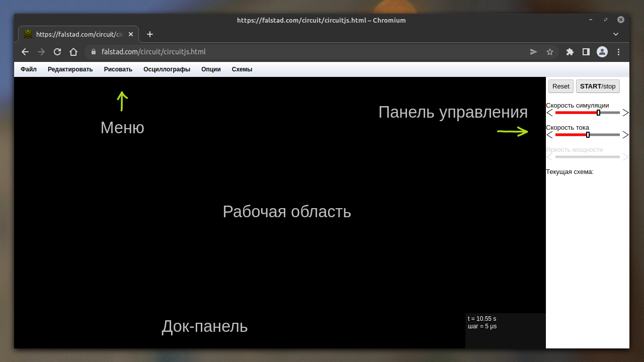Open the user profile avatar icon
This screenshot has width=644, height=362.
click(602, 52)
